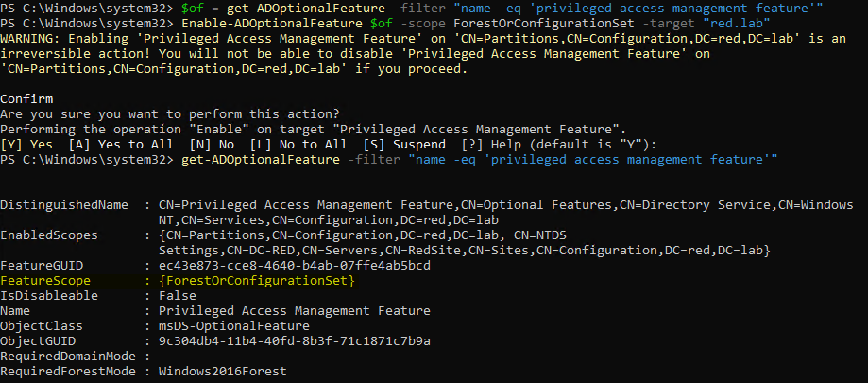Click the DistinguishedName property label
The image size is (868, 383).
(62, 205)
